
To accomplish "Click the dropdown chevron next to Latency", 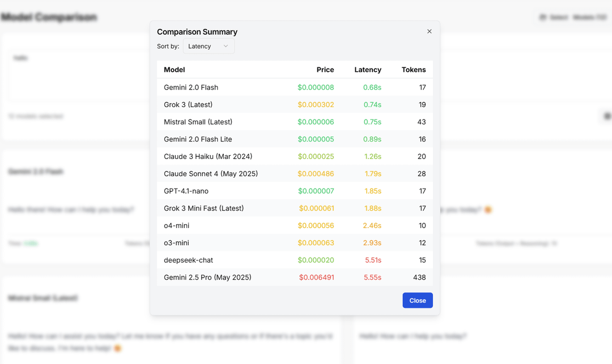I will point(226,46).
